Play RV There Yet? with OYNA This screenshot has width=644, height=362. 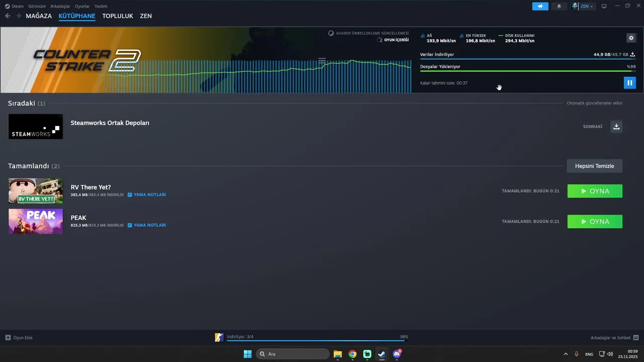point(595,191)
